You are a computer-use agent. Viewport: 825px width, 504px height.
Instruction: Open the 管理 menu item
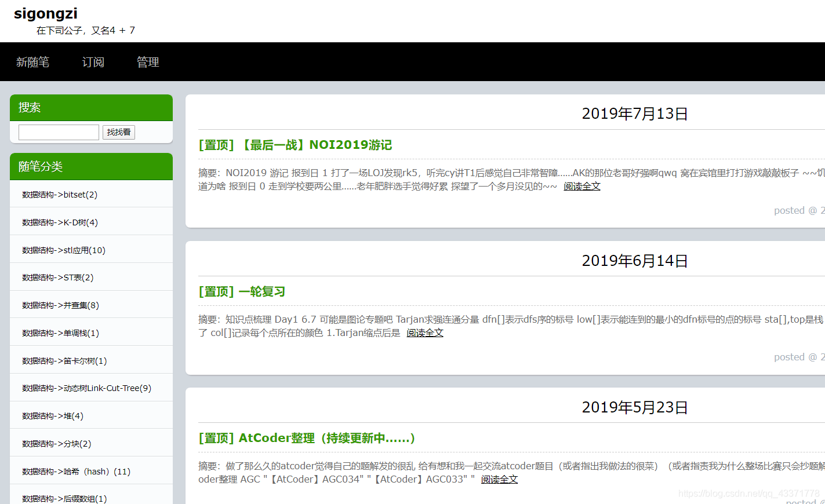148,62
